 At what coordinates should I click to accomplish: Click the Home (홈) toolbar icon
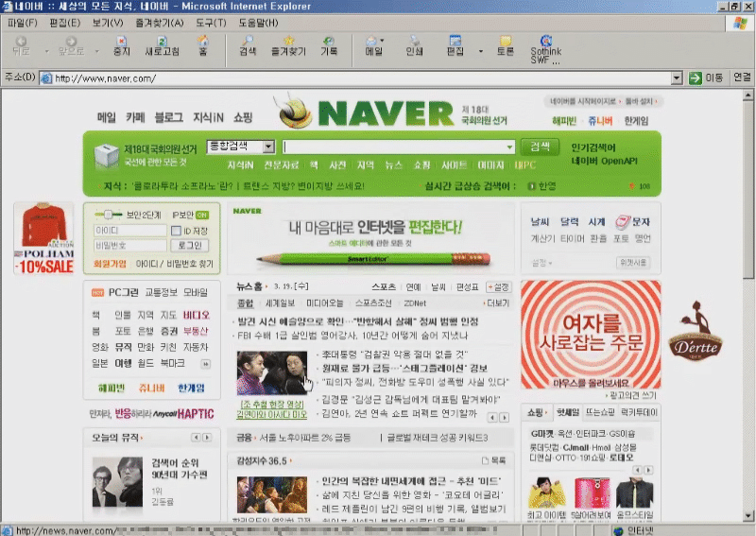point(202,43)
